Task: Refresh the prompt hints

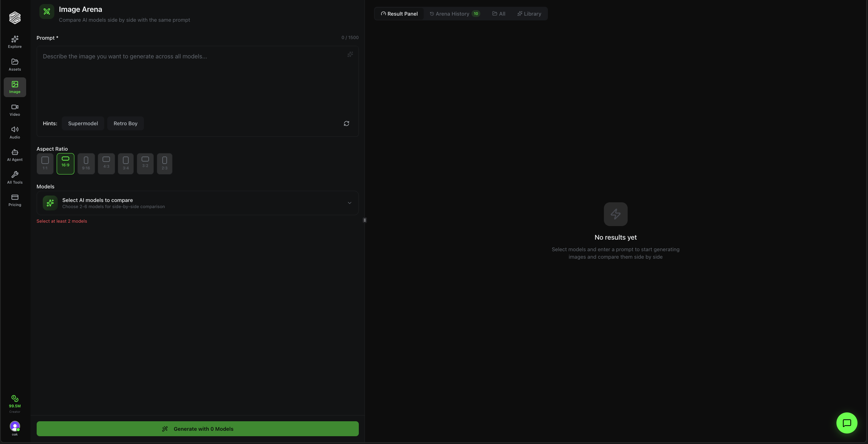Action: (346, 123)
